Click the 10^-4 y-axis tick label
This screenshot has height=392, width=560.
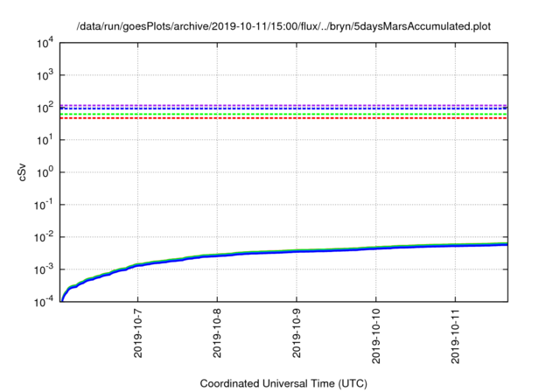44,302
